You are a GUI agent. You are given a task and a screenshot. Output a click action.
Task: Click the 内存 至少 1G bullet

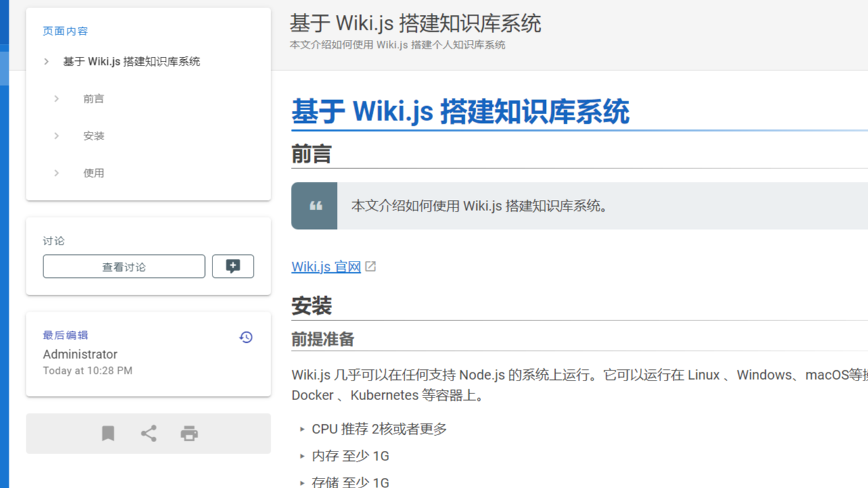350,456
